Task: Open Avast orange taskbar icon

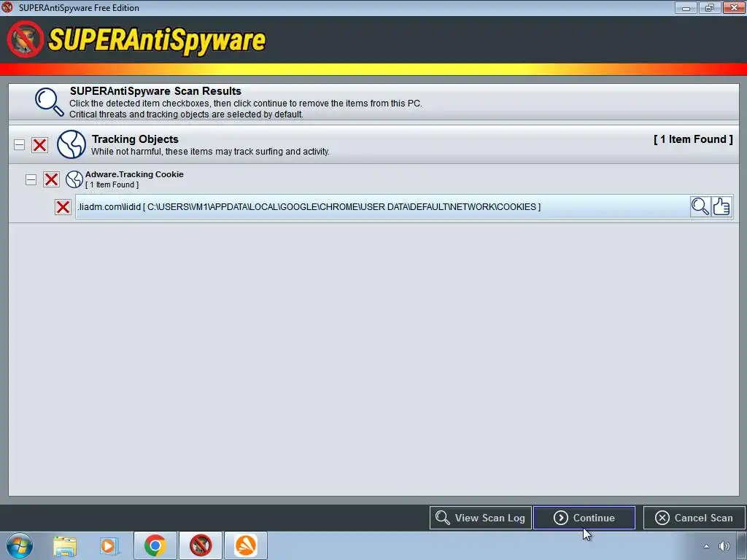Action: coord(246,545)
